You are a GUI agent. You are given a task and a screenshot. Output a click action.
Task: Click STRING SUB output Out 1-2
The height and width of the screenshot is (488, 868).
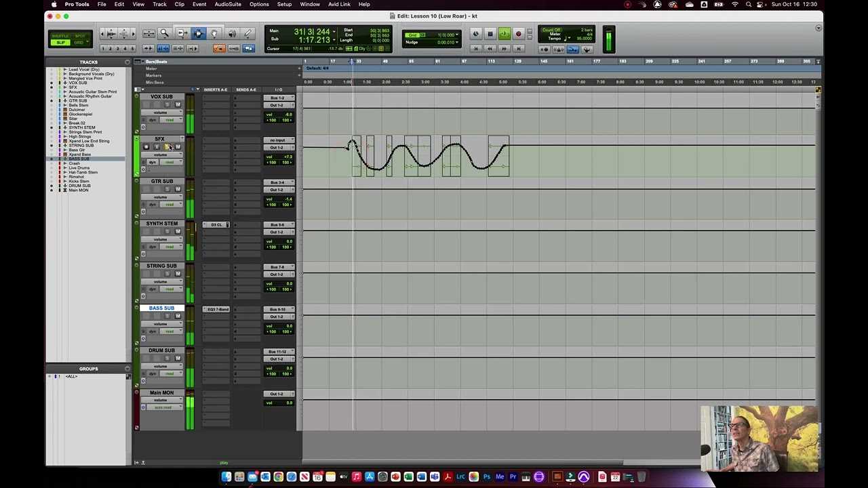pyautogui.click(x=278, y=274)
